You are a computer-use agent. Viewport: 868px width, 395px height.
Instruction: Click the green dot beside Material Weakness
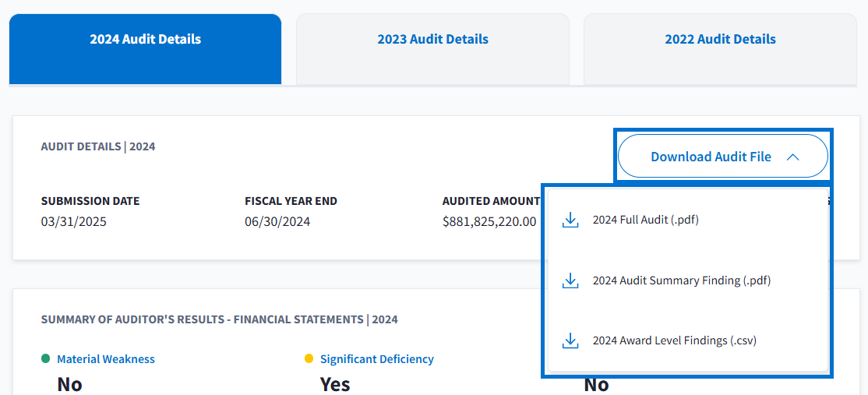pos(45,359)
